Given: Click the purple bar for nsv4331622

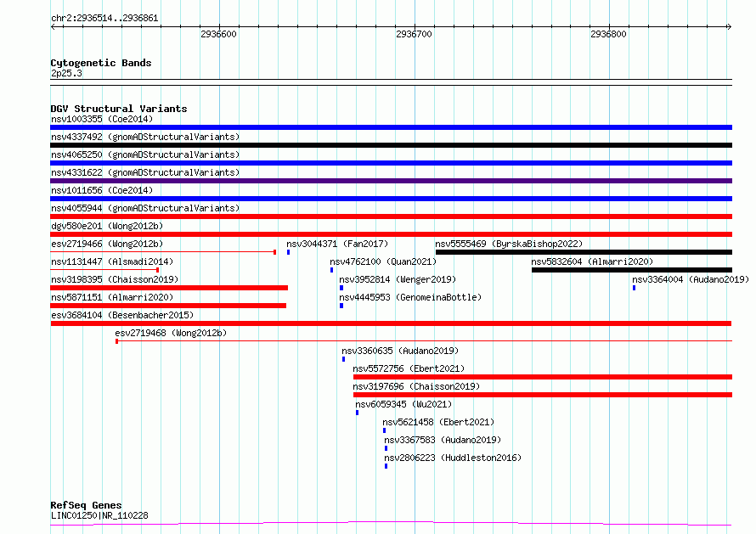Looking at the screenshot, I should click(x=391, y=181).
